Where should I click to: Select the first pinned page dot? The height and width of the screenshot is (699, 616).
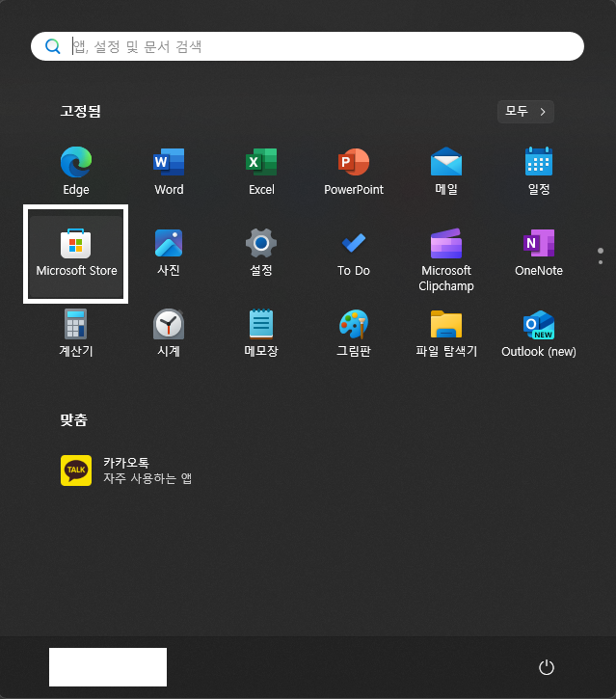[x=601, y=251]
